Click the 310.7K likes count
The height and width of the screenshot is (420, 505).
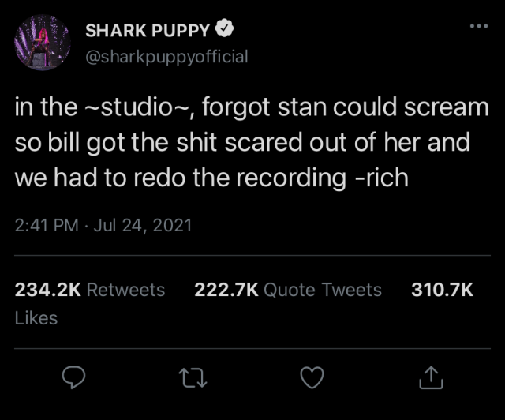click(x=442, y=290)
